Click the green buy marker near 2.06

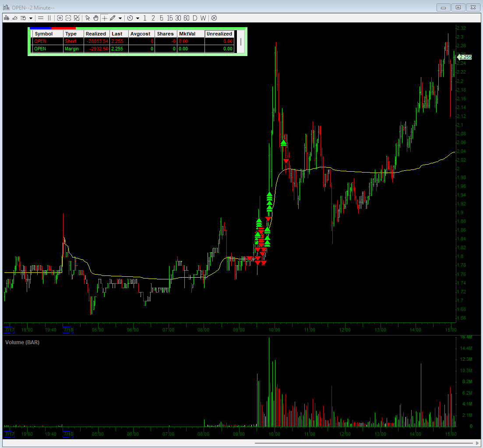[283, 143]
